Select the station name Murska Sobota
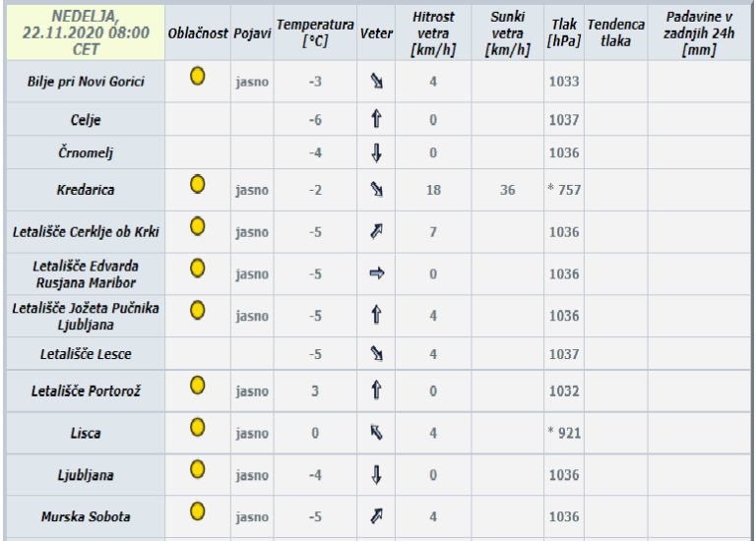756x541 pixels. 86,517
